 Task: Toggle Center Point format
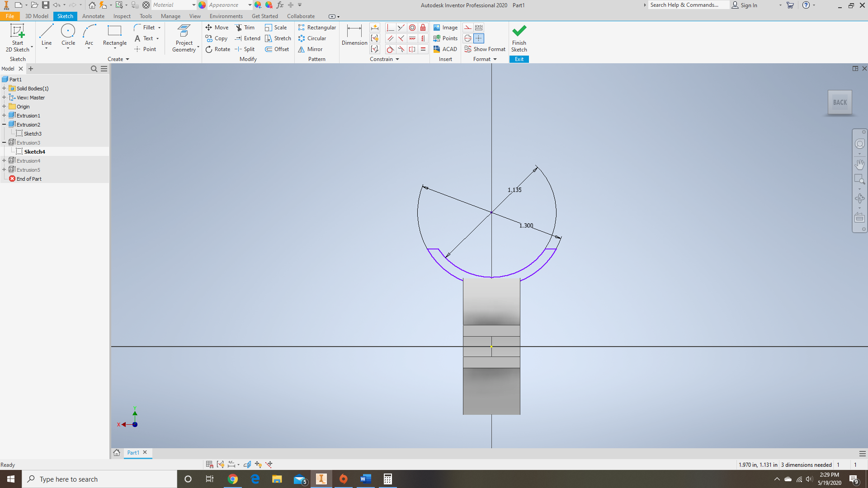coord(479,38)
